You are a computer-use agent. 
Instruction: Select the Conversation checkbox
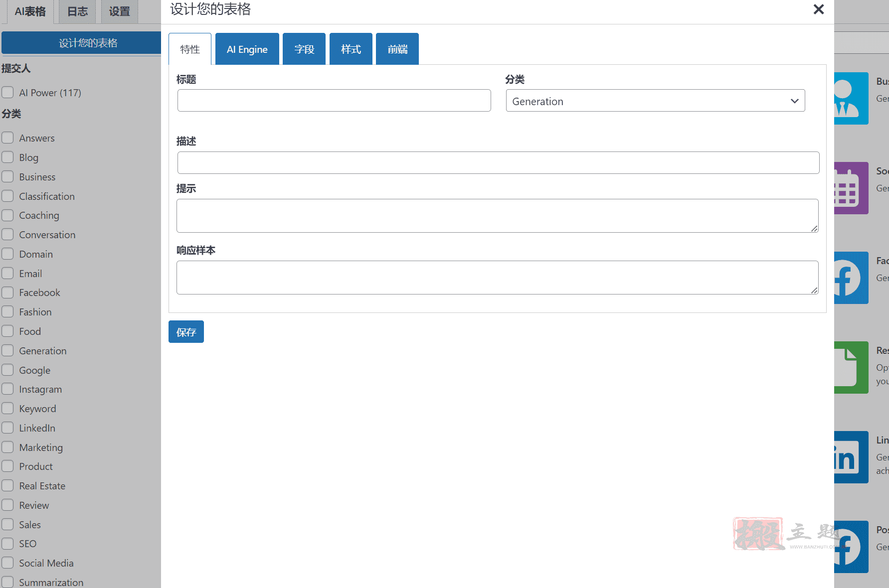coord(7,234)
